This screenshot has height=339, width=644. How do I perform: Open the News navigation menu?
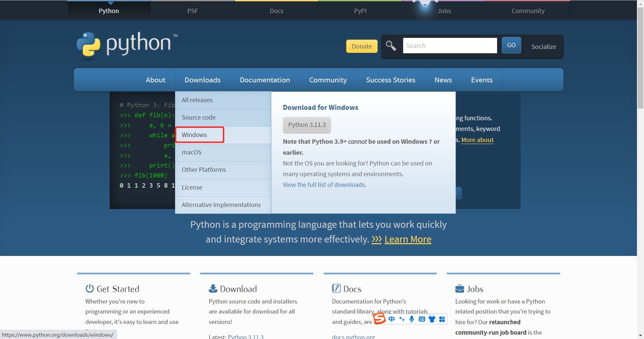coord(443,80)
